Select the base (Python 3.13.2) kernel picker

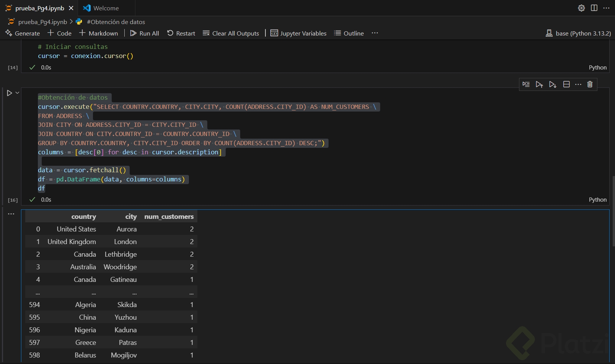click(578, 33)
